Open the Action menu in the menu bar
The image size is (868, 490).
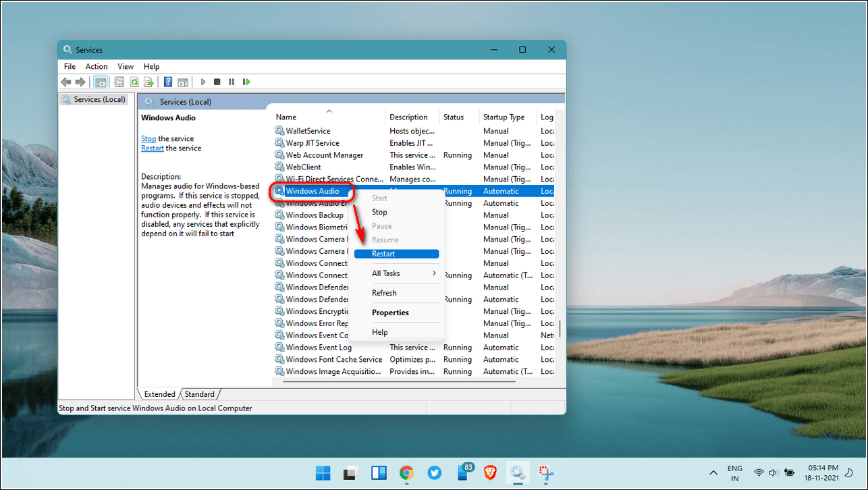(x=96, y=66)
